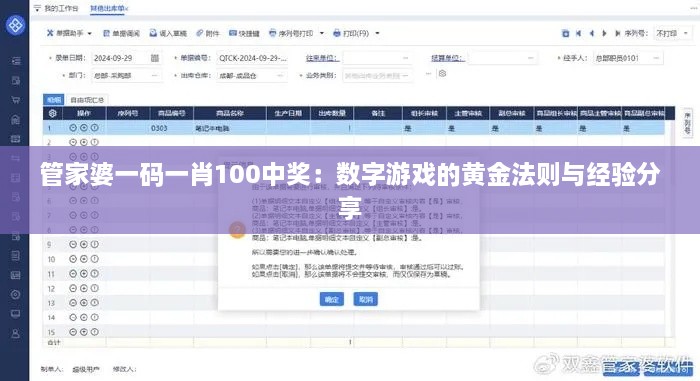Click the minus icon in row 9
Viewport: 700px width, 381px height.
(73, 244)
